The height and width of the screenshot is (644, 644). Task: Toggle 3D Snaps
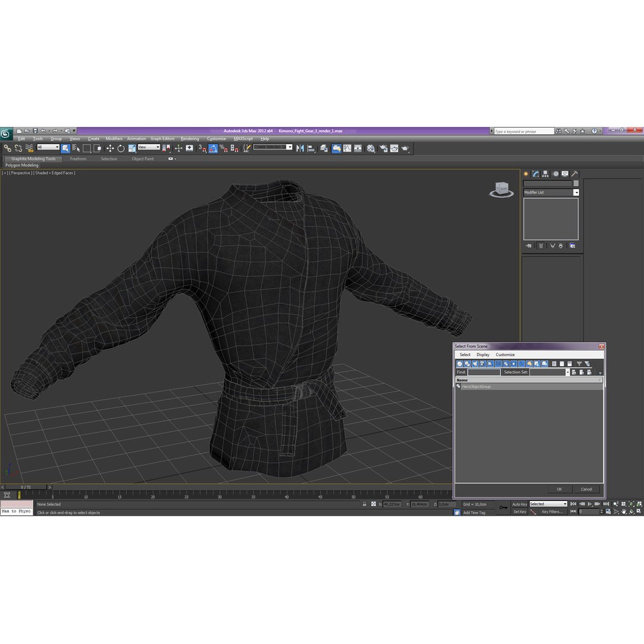(x=202, y=148)
